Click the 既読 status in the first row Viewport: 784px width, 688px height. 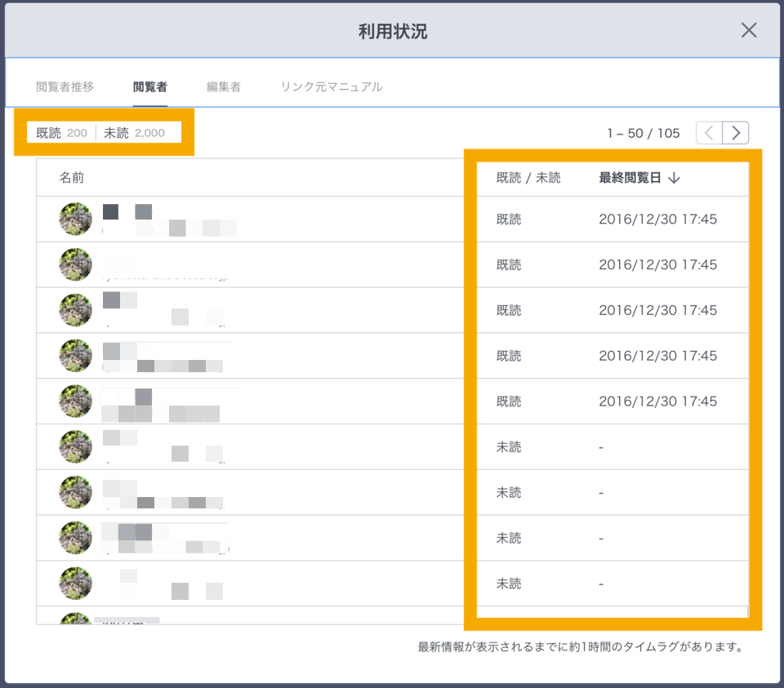[x=509, y=219]
